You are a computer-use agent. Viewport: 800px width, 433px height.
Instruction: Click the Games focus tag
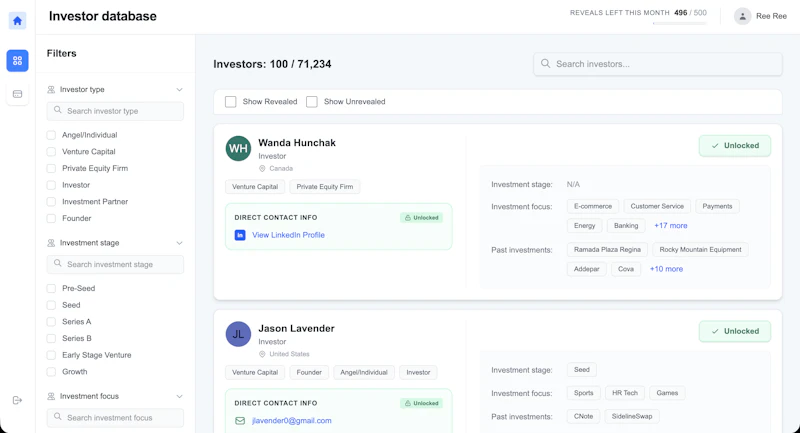pyautogui.click(x=667, y=393)
